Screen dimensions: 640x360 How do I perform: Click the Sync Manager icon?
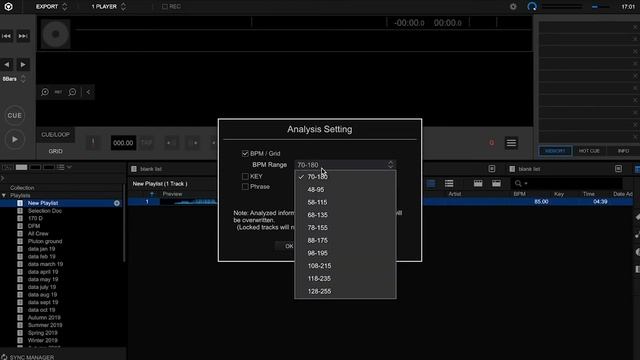4,357
